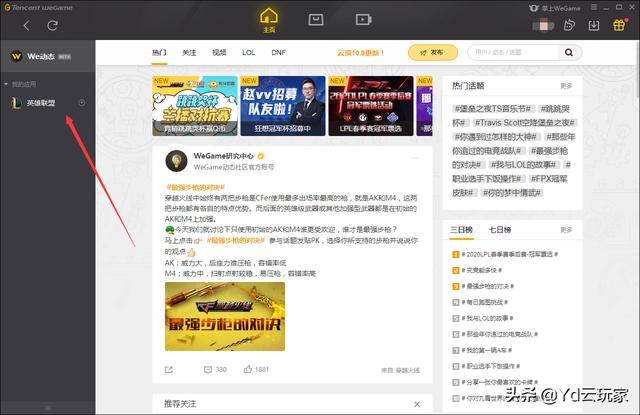
Task: Open 更多 beside the 七日榜 tab
Action: click(x=566, y=230)
